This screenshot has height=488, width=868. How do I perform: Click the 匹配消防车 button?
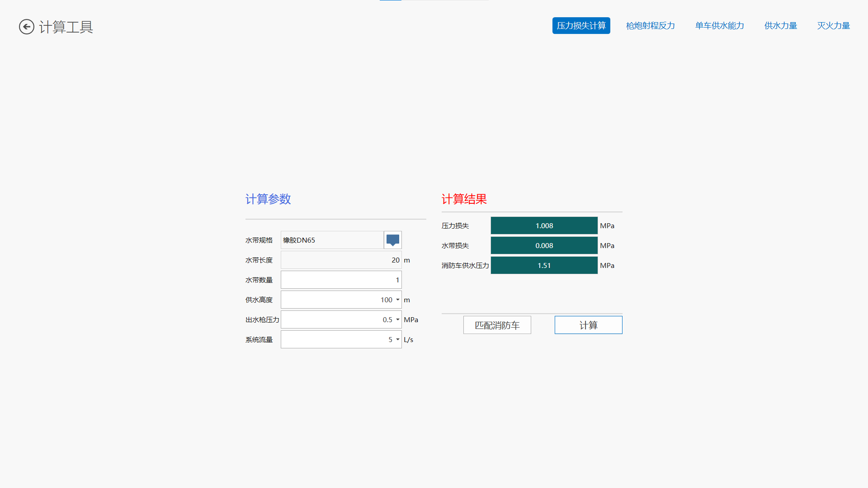tap(497, 325)
